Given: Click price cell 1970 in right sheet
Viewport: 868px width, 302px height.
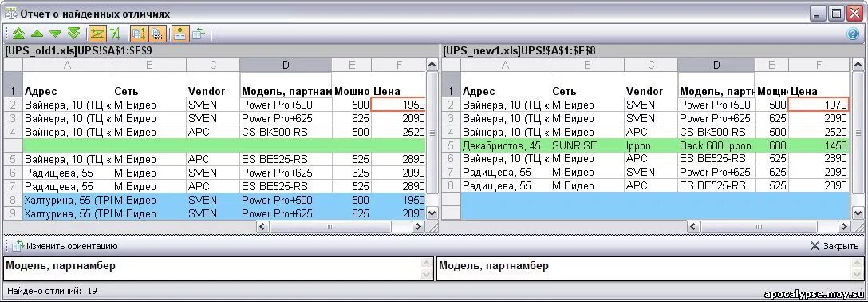Looking at the screenshot, I should coord(819,105).
